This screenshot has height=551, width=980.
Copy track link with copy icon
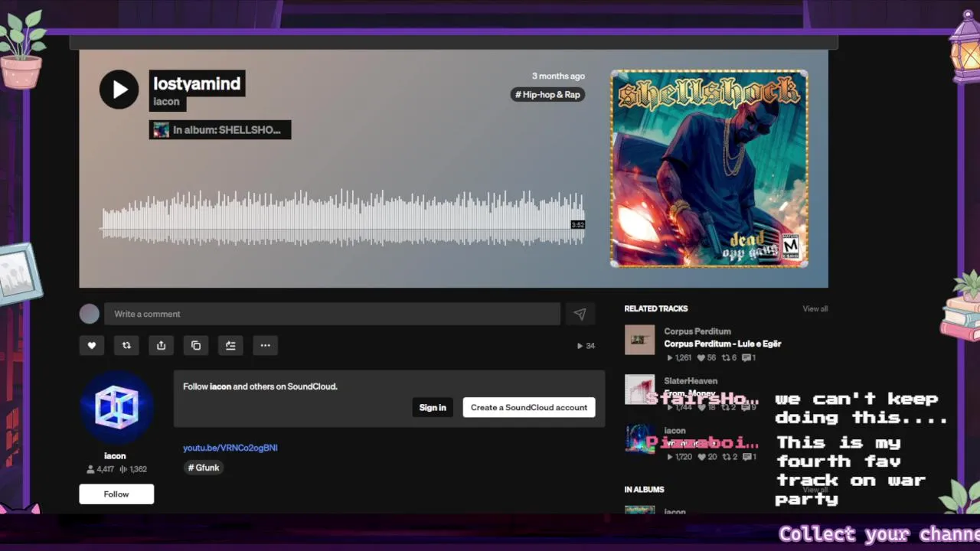pos(196,345)
